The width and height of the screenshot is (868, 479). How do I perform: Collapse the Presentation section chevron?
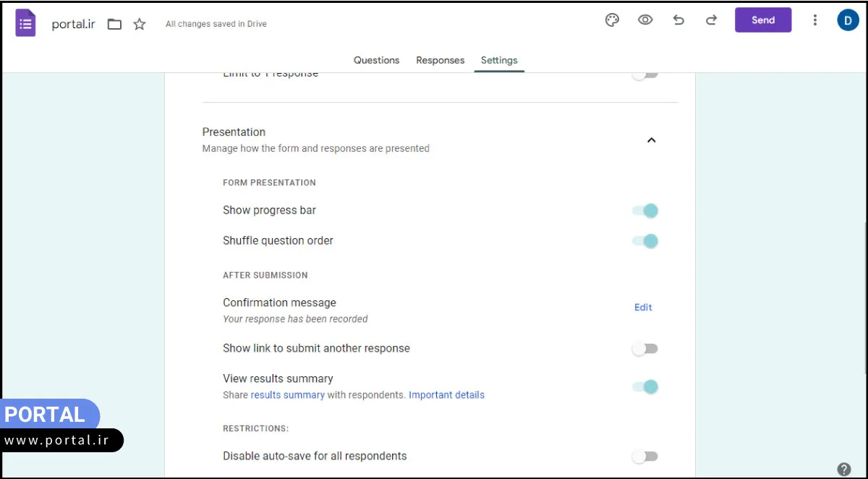[651, 140]
